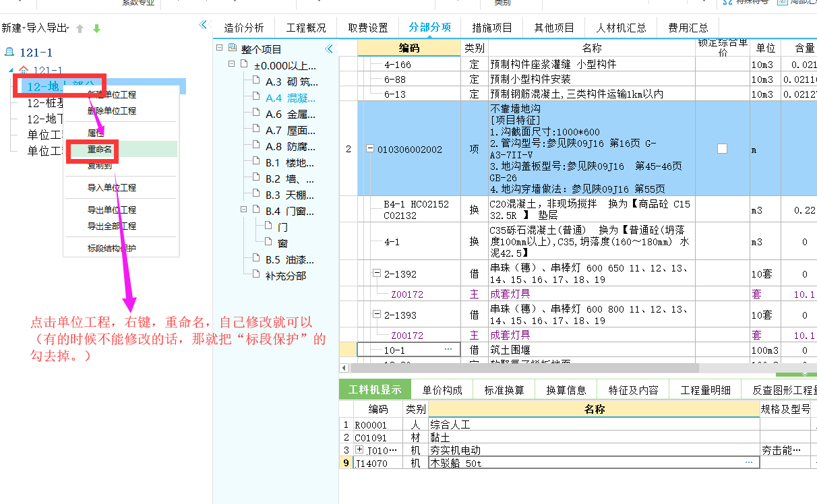Select the B.5 油漆 tree item

[290, 259]
